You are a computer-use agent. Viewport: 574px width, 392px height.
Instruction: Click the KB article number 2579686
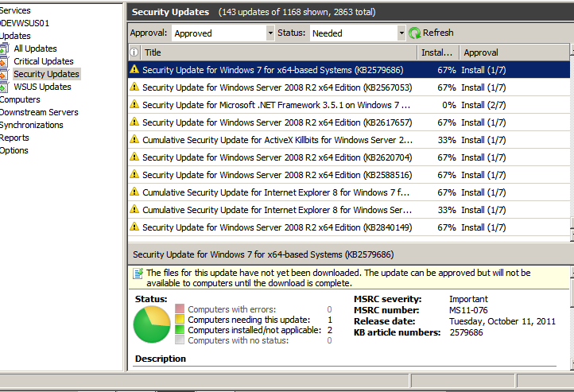(466, 332)
